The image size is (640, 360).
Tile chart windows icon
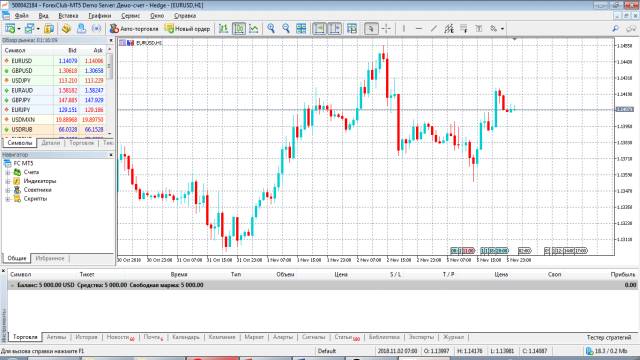301,29
